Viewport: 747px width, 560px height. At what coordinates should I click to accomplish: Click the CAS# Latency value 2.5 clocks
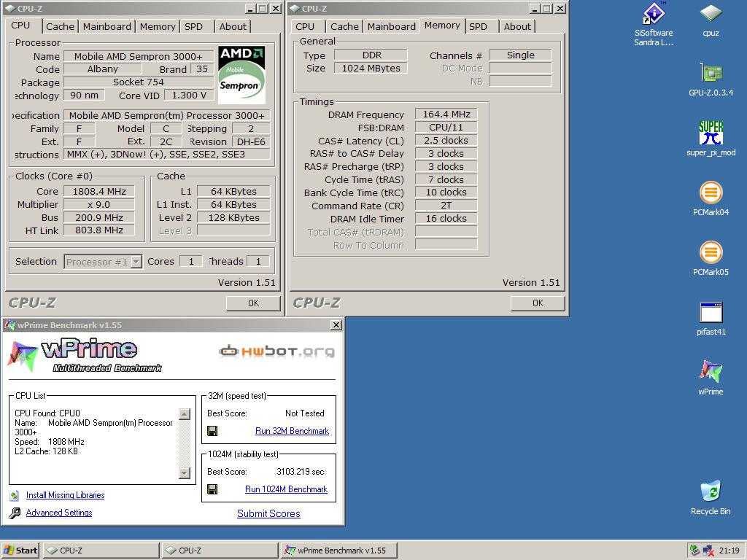coord(446,141)
